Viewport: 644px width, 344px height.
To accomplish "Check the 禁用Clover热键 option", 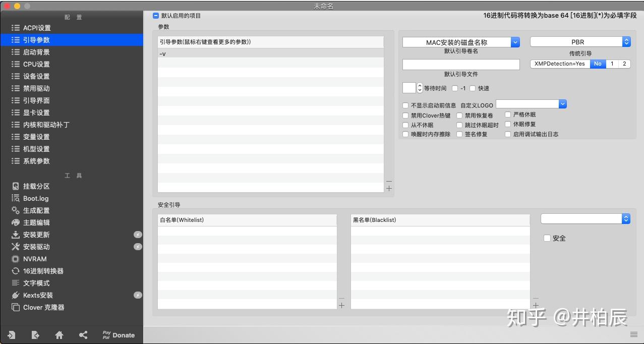I will pyautogui.click(x=405, y=116).
